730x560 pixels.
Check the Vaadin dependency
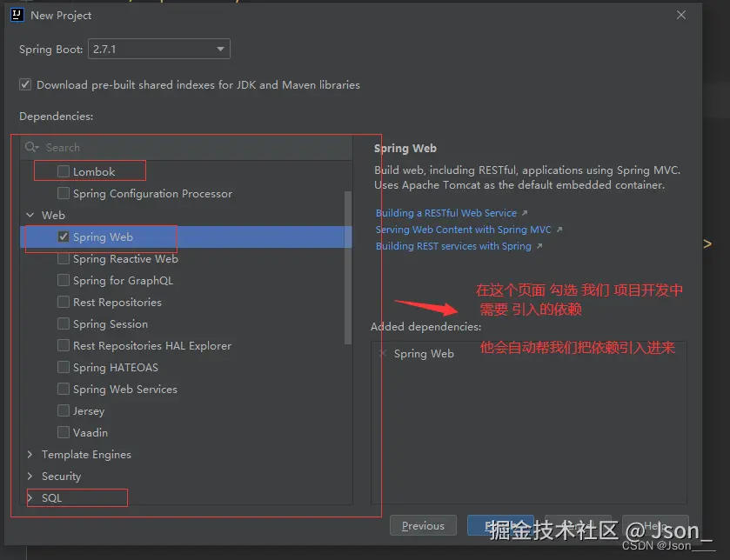point(64,432)
